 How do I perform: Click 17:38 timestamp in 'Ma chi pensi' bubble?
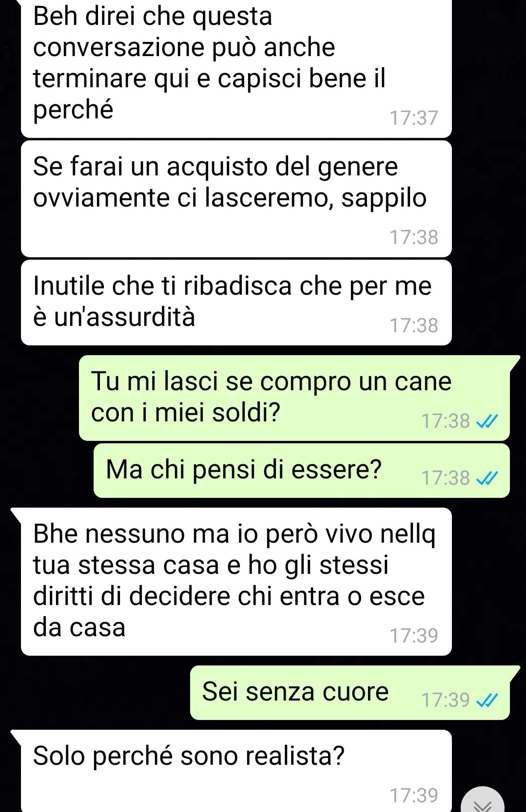coord(446,478)
